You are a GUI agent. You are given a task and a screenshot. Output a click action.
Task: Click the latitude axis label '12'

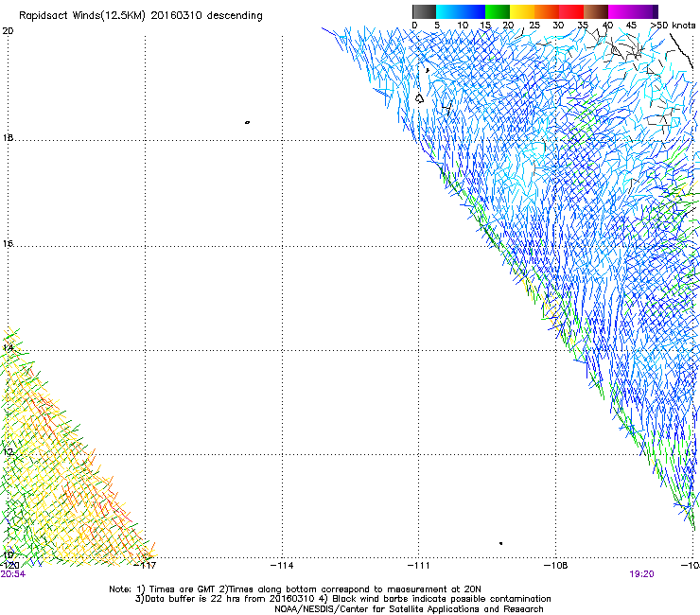[8, 451]
